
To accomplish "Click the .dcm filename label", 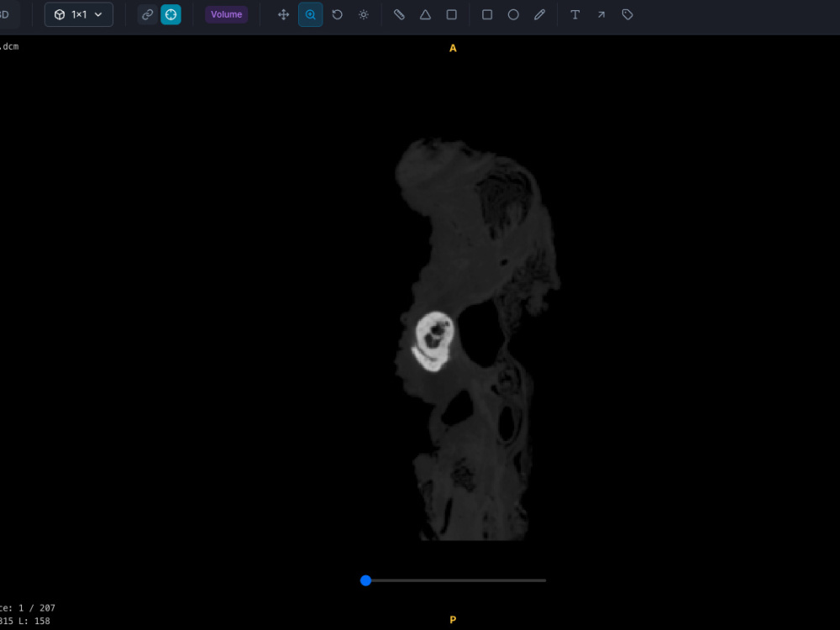I will click(9, 46).
